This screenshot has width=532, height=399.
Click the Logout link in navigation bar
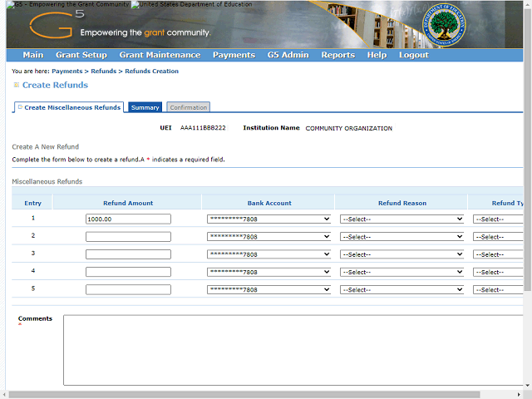coord(413,56)
